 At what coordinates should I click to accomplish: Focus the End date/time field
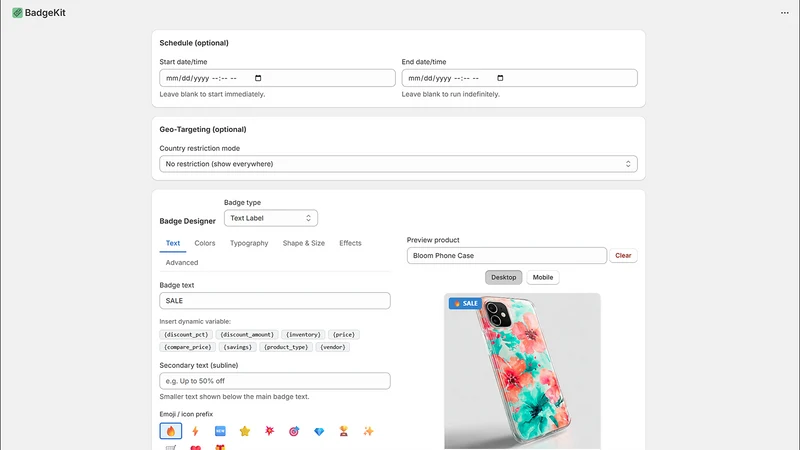(x=519, y=78)
